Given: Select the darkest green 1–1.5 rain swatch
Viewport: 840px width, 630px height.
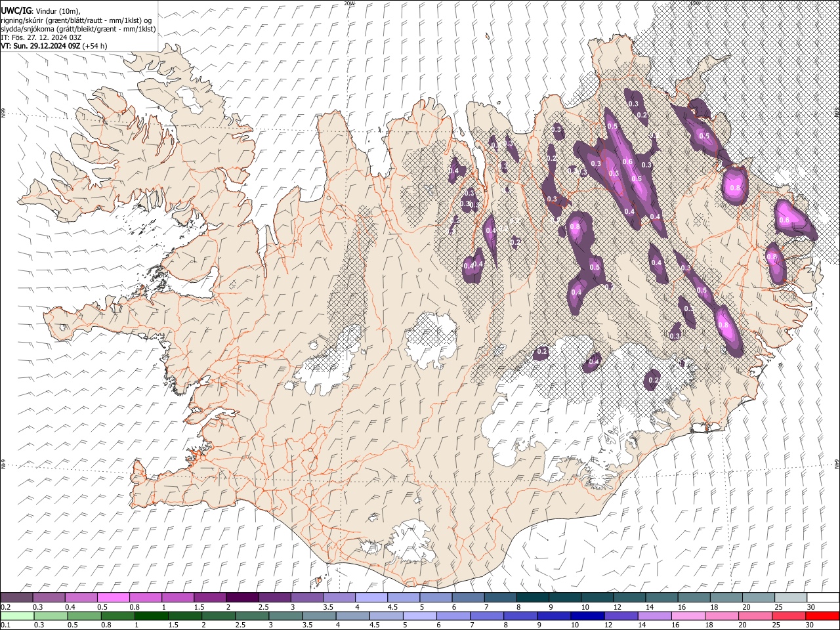Looking at the screenshot, I should click(x=152, y=616).
